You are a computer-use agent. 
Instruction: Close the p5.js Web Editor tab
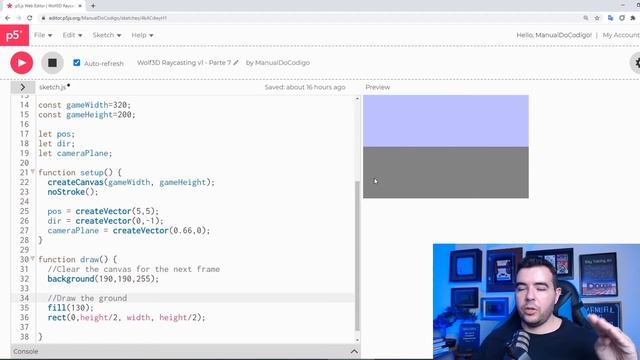[x=80, y=6]
